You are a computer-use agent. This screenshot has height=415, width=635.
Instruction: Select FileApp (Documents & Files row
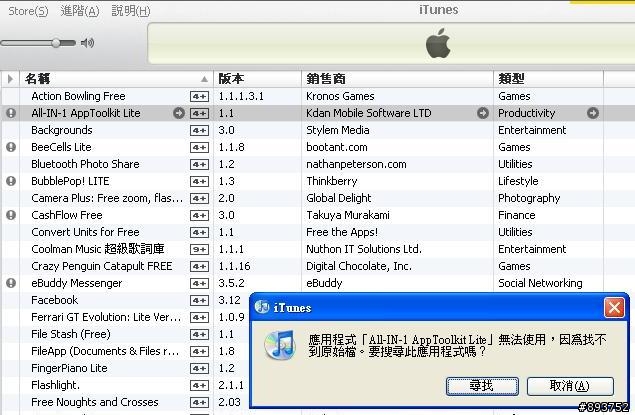tap(126, 351)
